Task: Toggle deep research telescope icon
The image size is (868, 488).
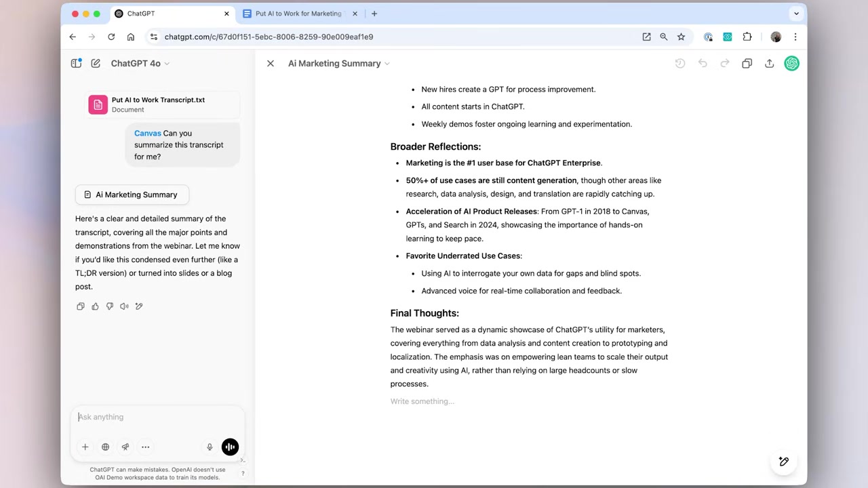Action: [x=125, y=447]
